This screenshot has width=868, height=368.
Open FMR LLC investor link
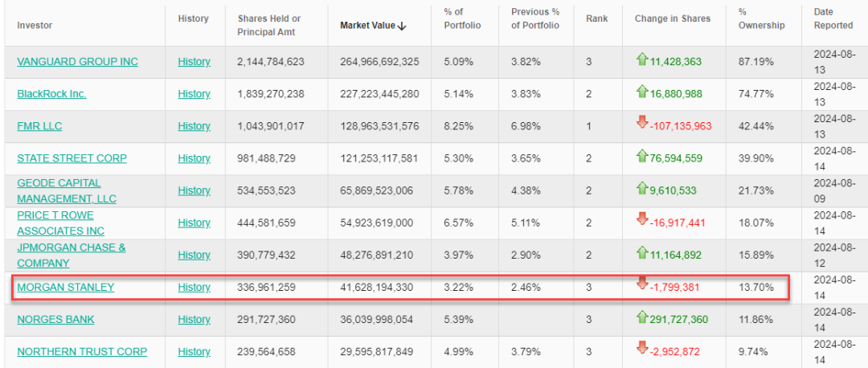point(39,126)
